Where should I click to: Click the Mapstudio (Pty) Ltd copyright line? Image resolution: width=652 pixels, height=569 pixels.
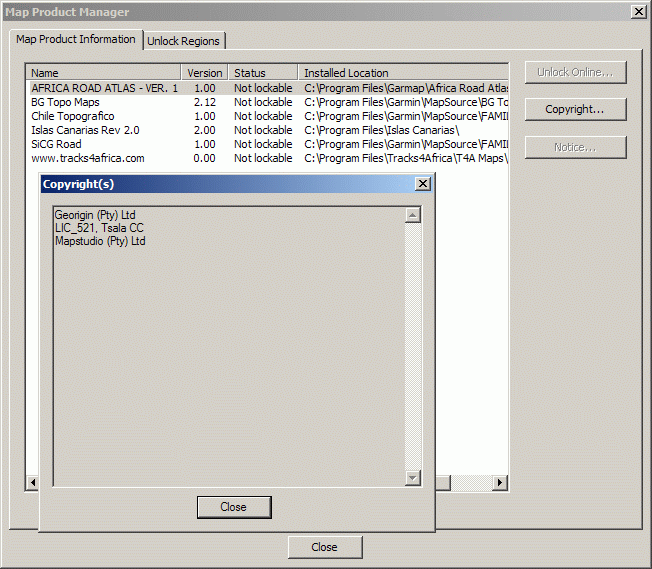click(x=100, y=241)
